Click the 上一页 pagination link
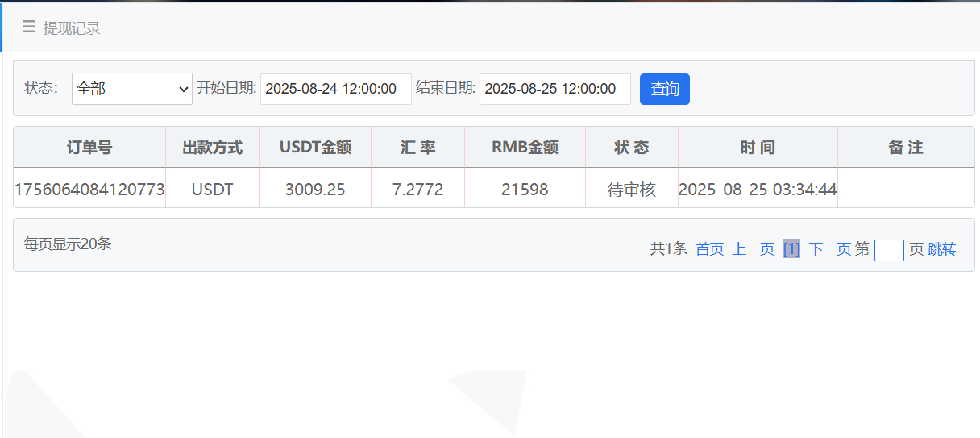 [753, 249]
